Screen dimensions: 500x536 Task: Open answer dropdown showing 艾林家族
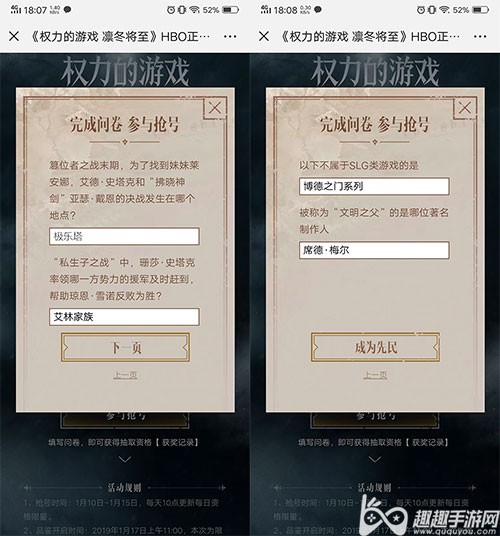click(124, 317)
